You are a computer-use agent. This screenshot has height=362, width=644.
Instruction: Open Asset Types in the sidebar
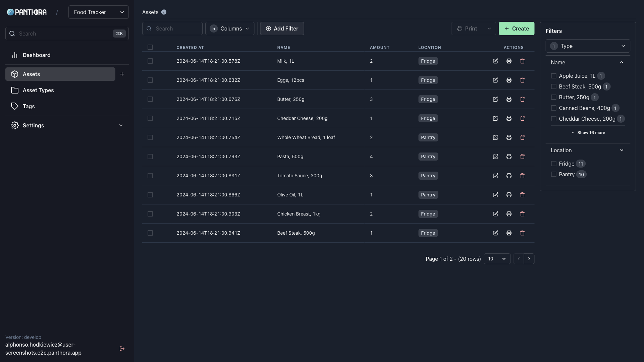pyautogui.click(x=38, y=90)
